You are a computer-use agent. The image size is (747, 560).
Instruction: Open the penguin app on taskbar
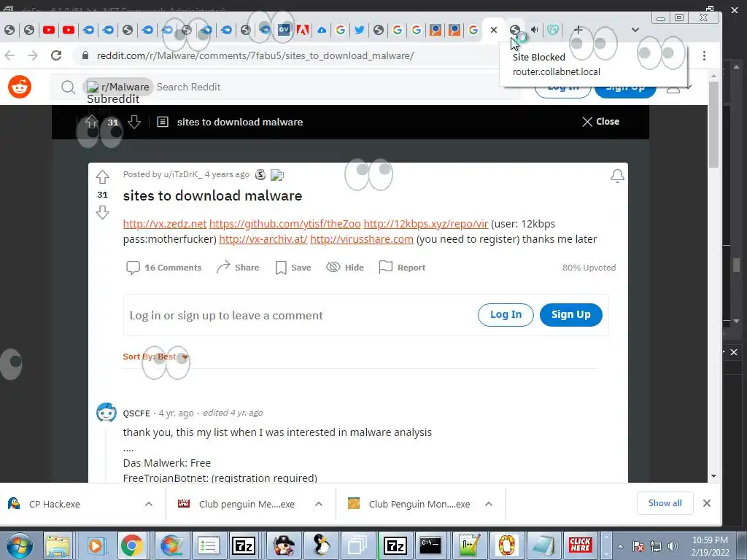[321, 545]
